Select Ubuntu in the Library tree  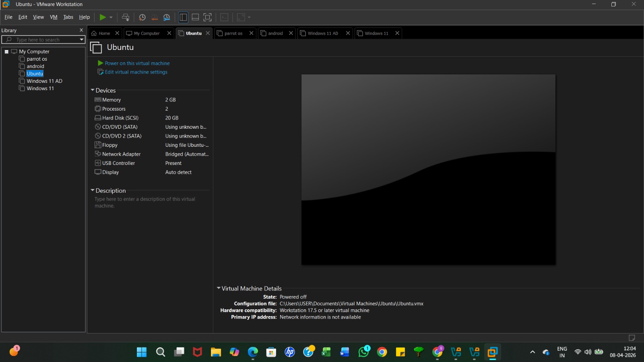point(35,74)
